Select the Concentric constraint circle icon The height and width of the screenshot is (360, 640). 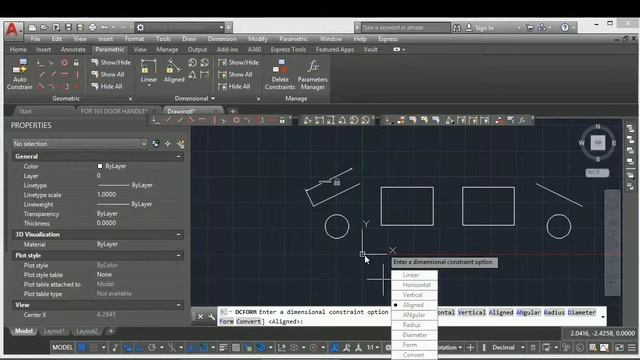click(x=64, y=63)
